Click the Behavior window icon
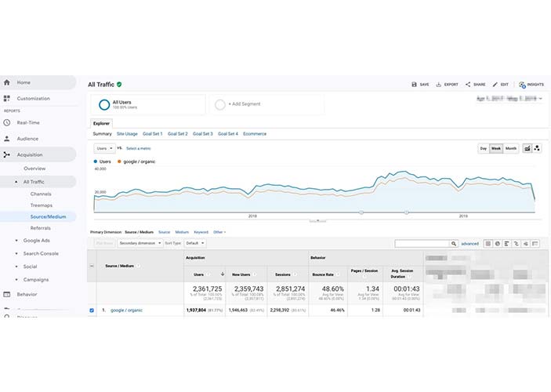 7,294
